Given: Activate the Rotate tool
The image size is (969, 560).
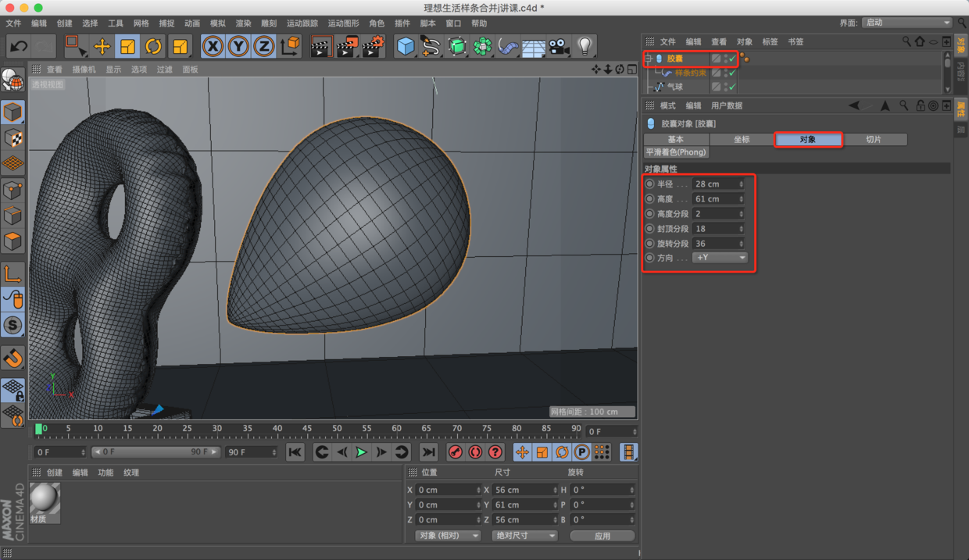Looking at the screenshot, I should [153, 47].
